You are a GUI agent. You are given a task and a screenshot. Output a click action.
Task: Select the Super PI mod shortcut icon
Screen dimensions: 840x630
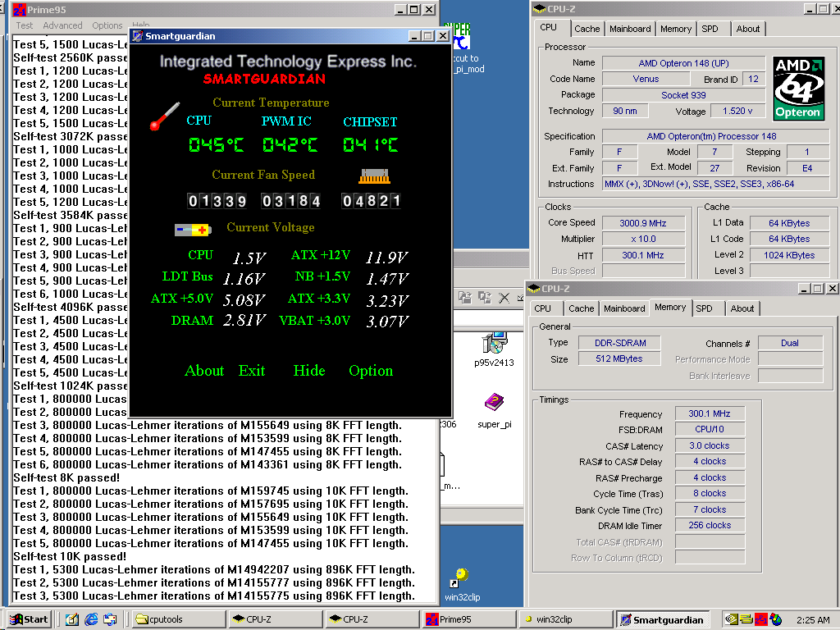(x=460, y=36)
